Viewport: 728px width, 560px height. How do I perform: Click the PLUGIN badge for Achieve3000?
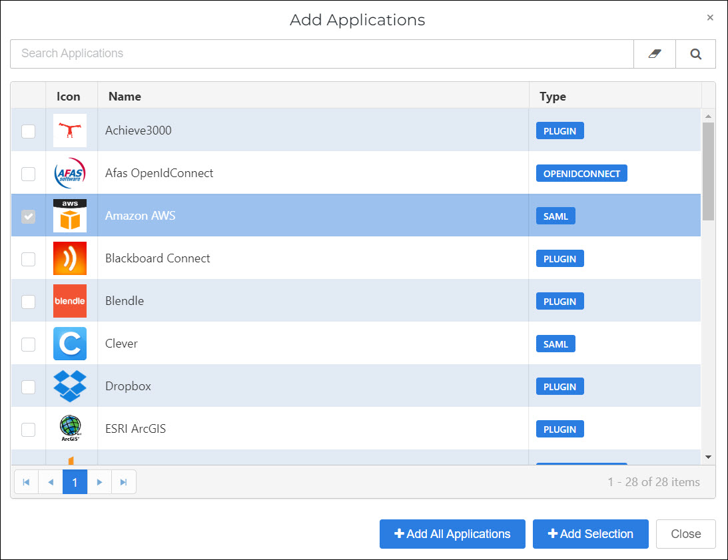coord(560,131)
